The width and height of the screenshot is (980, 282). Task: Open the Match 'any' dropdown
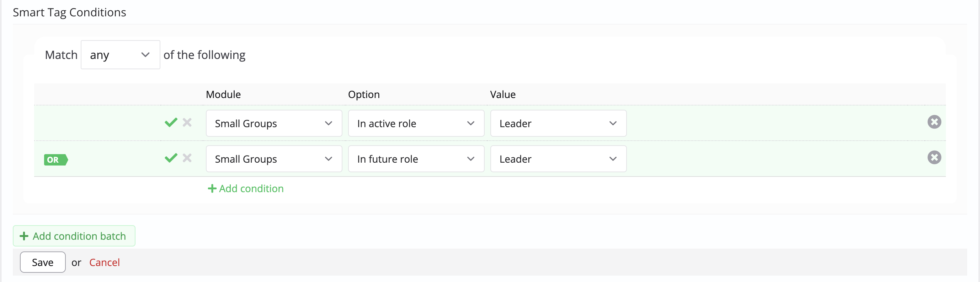[x=120, y=55]
